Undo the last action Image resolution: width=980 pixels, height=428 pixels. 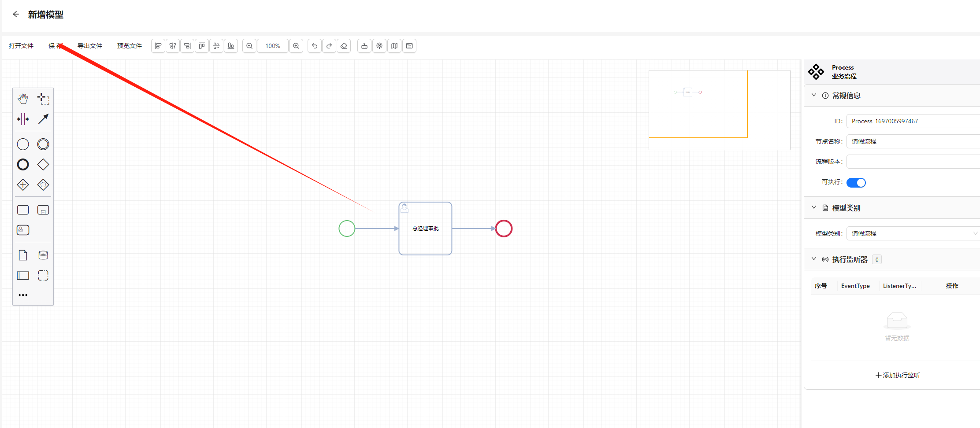coord(315,46)
